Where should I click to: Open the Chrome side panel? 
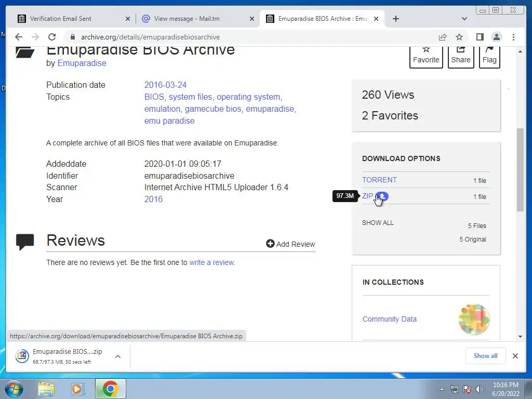point(480,37)
